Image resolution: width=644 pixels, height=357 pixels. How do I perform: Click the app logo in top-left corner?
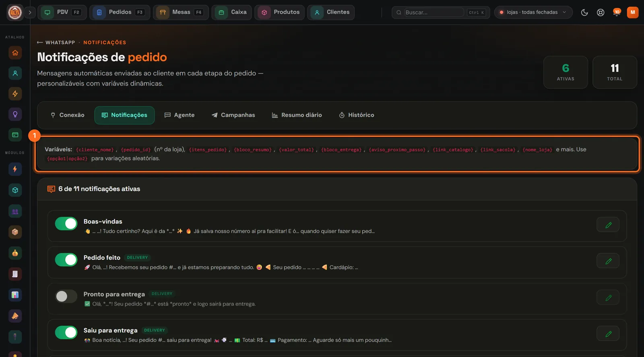pos(15,12)
